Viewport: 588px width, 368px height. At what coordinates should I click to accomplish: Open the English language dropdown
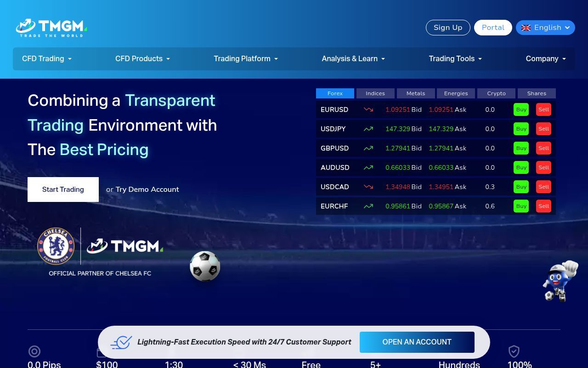click(x=545, y=28)
